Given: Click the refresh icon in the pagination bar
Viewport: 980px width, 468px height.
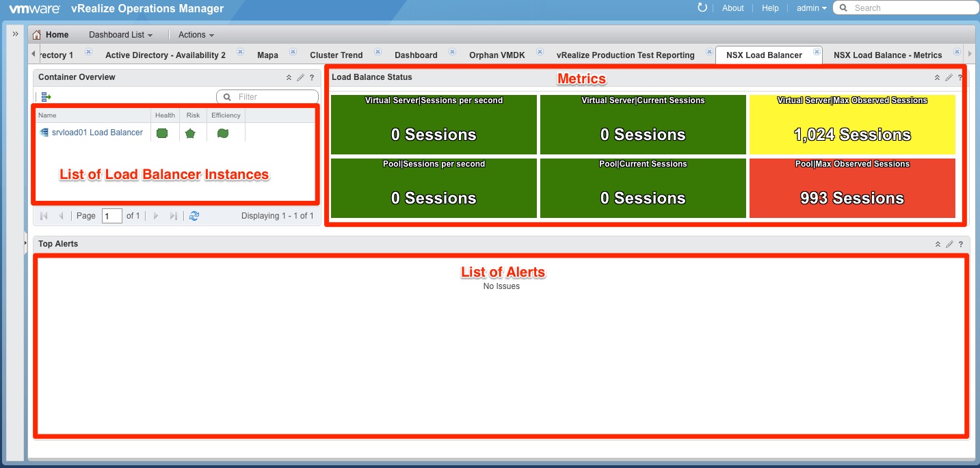Looking at the screenshot, I should click(194, 216).
